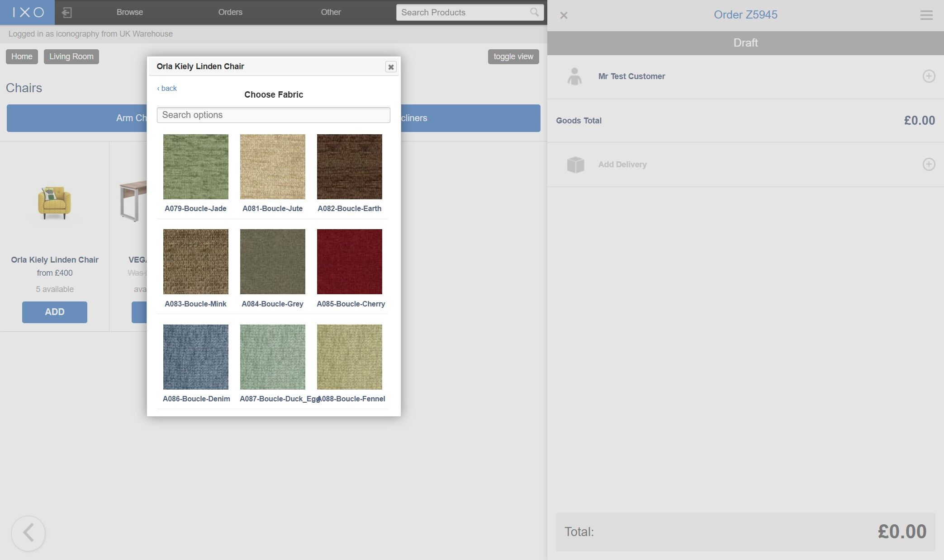Open the Other menu
Viewport: 944px width, 560px height.
331,12
